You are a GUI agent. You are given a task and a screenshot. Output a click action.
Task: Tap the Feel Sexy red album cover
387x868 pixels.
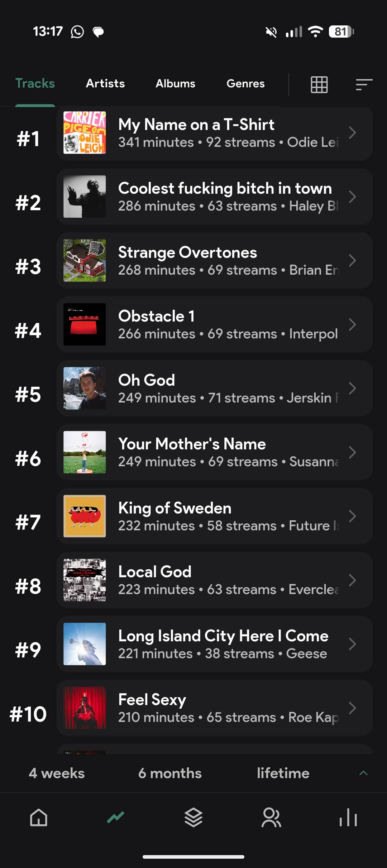pyautogui.click(x=85, y=708)
